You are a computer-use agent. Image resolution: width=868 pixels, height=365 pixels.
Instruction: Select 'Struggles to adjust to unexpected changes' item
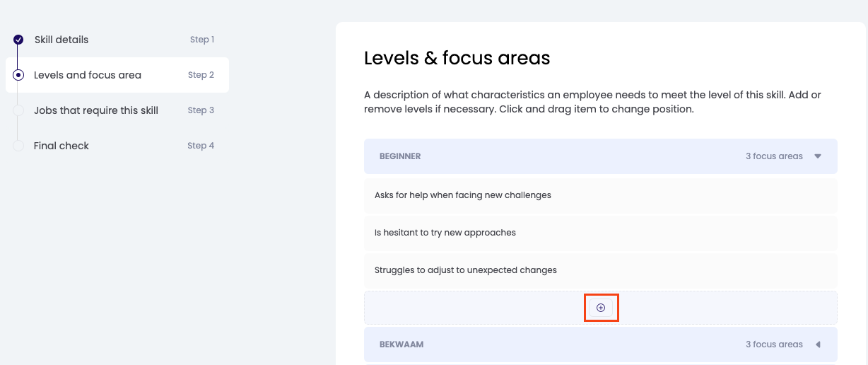click(x=466, y=270)
